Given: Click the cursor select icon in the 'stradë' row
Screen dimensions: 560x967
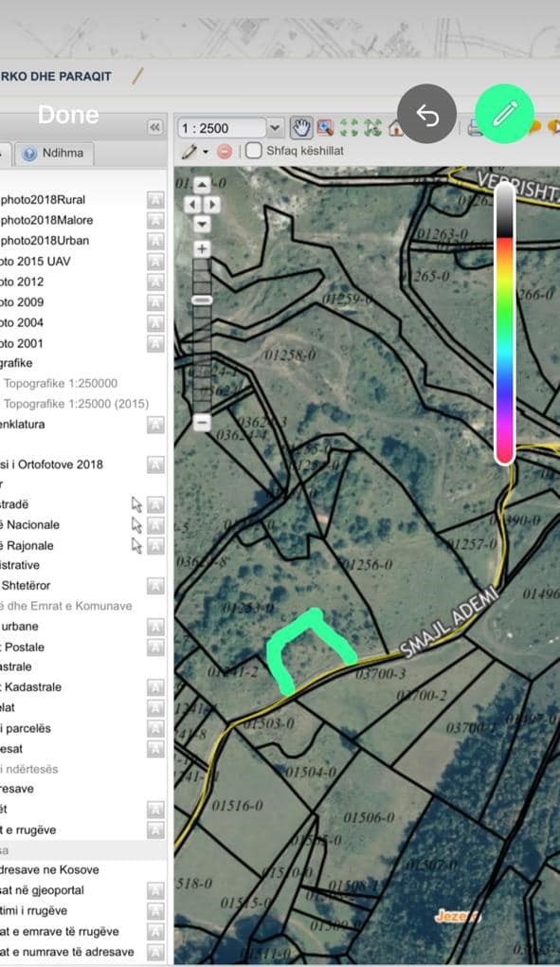Looking at the screenshot, I should pyautogui.click(x=136, y=504).
